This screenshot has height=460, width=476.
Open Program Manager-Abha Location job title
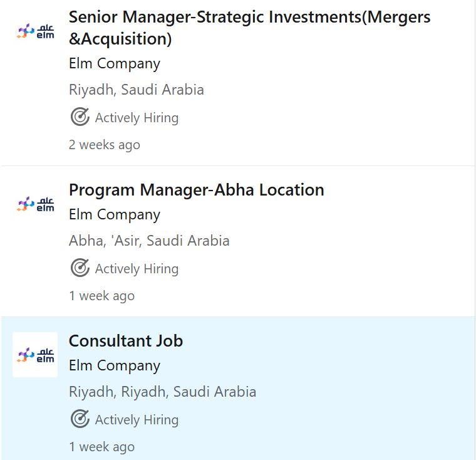(197, 190)
